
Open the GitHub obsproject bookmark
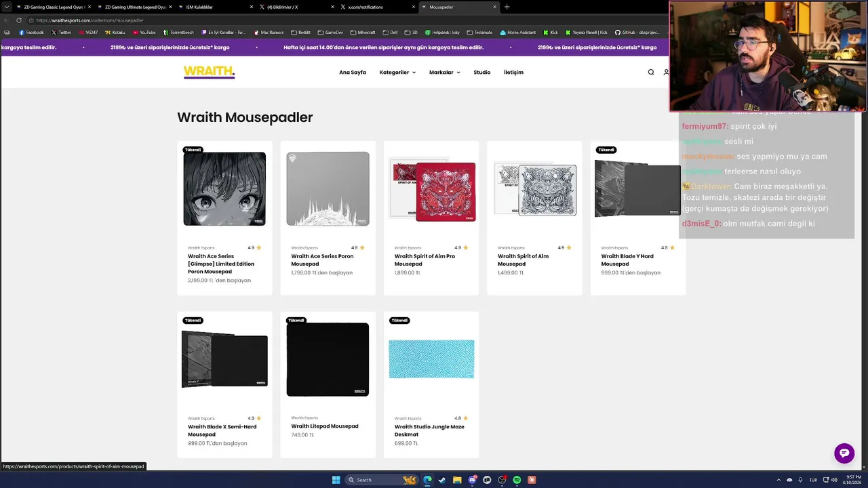637,32
